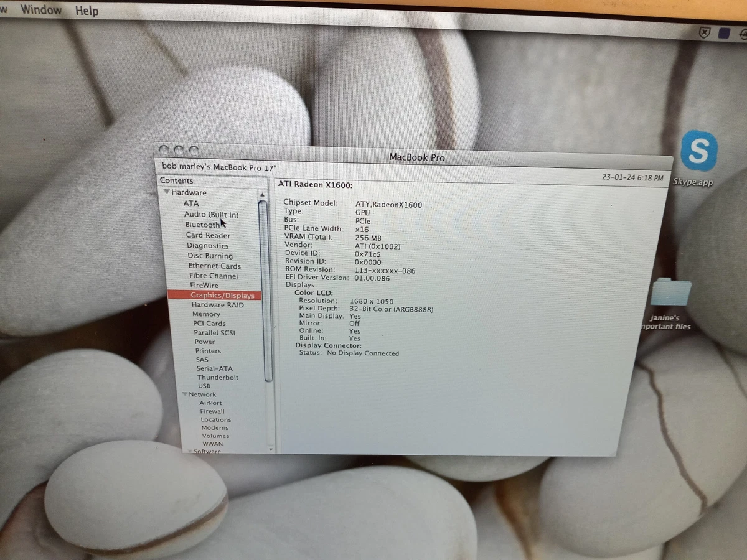This screenshot has height=560, width=747.
Task: Select Fibre Channel item
Action: [214, 276]
